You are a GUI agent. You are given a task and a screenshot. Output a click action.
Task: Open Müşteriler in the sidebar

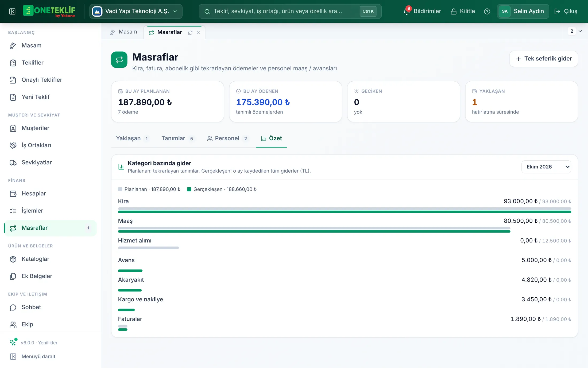(x=50, y=128)
